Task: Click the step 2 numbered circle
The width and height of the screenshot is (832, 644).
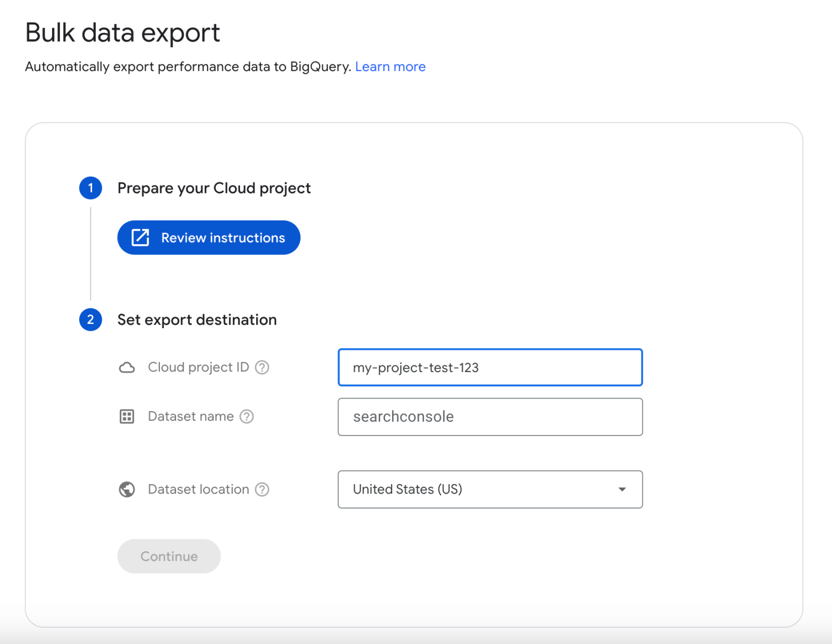Action: (x=90, y=320)
